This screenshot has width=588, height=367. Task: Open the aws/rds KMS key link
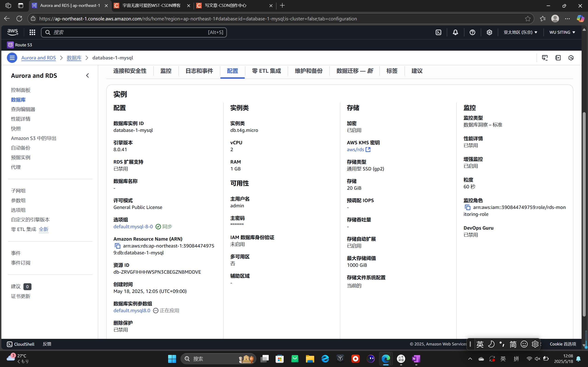click(355, 150)
